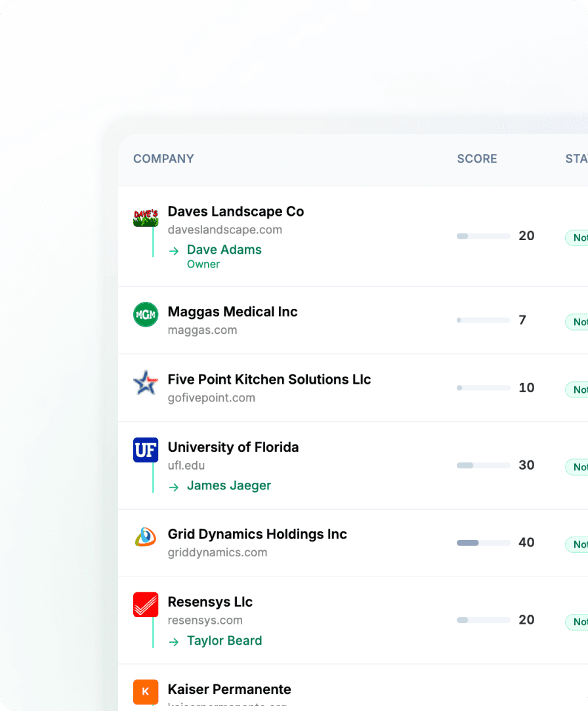Screen dimensions: 588x711
Task: Click the ufl.edu domain
Action: point(186,466)
